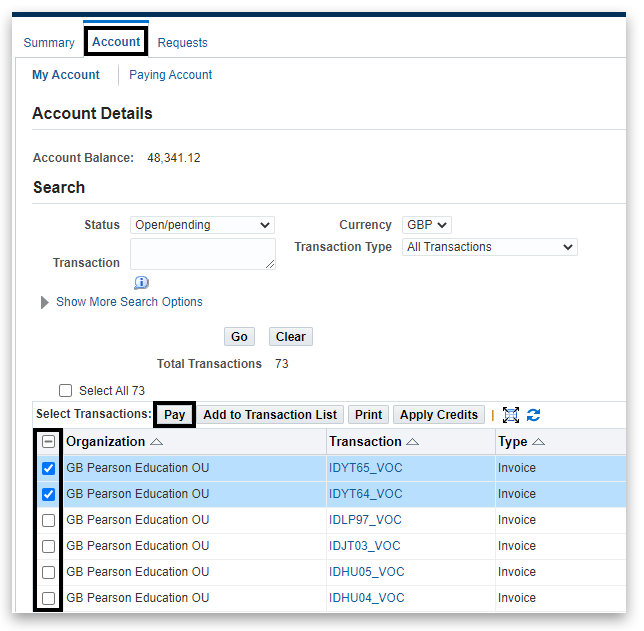Image resolution: width=644 pixels, height=631 pixels.
Task: Open the Transaction Type dropdown
Action: coord(490,247)
